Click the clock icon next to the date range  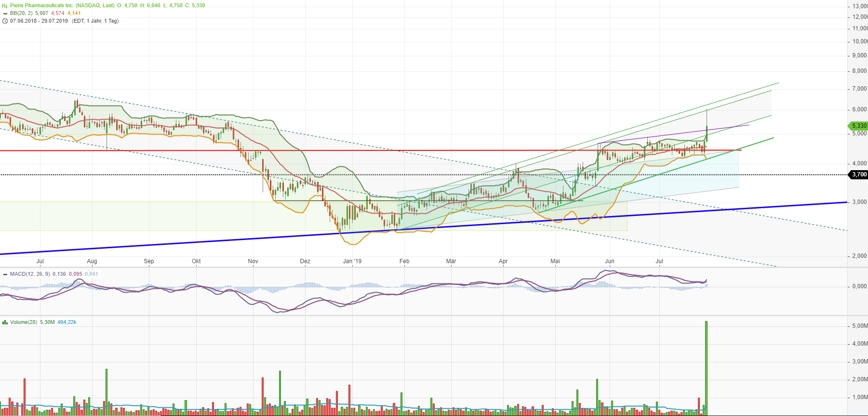[5, 21]
